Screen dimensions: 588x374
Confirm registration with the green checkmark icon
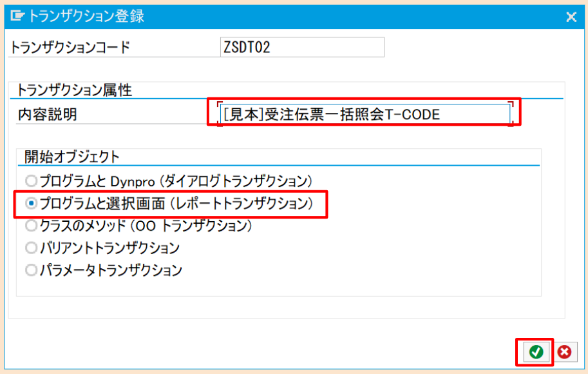pos(538,352)
